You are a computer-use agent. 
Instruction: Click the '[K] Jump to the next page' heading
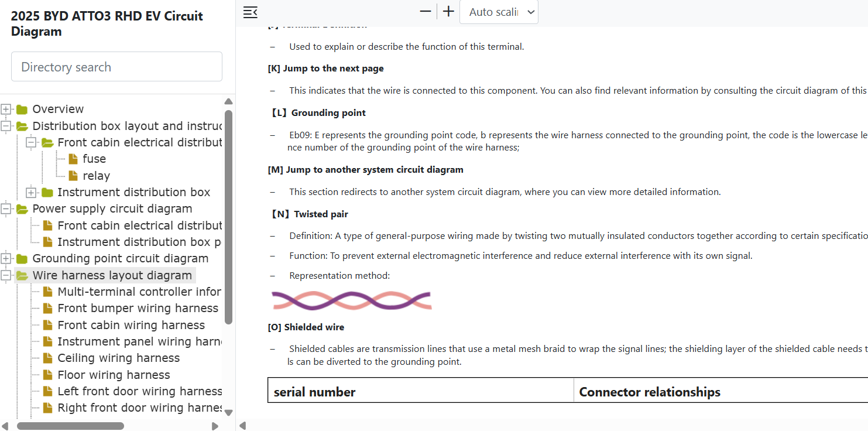(326, 69)
